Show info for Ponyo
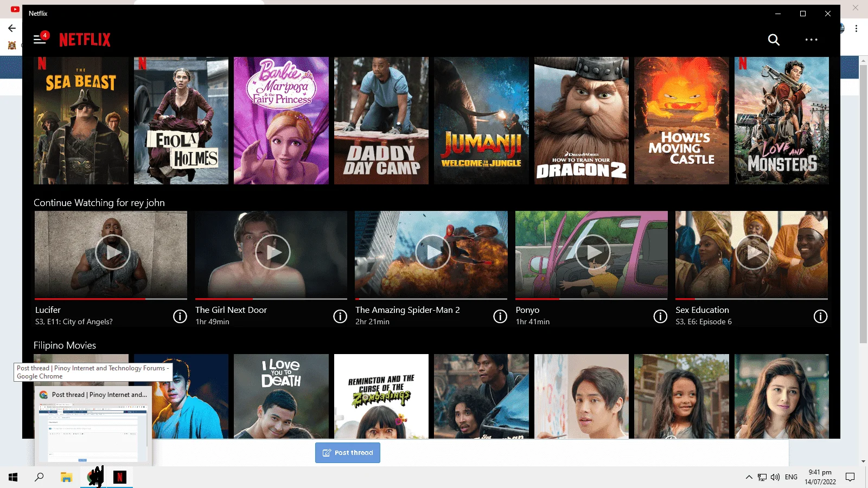Image resolution: width=868 pixels, height=488 pixels. [660, 316]
